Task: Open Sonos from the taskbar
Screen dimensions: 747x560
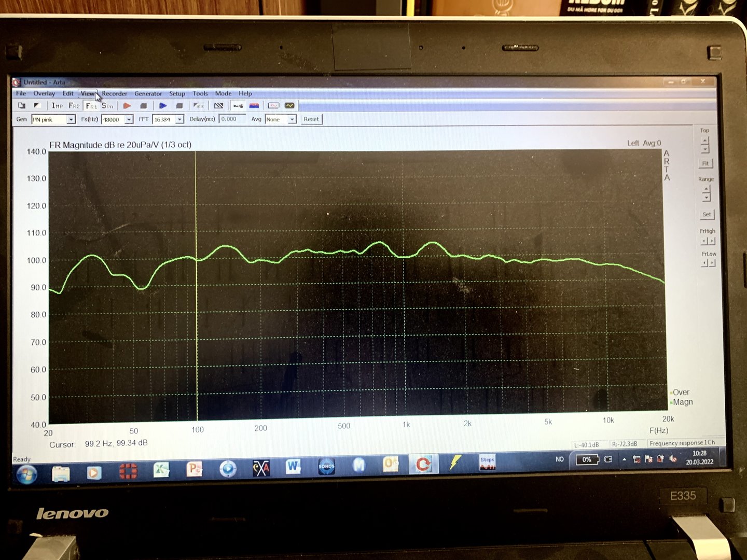Action: (x=326, y=466)
